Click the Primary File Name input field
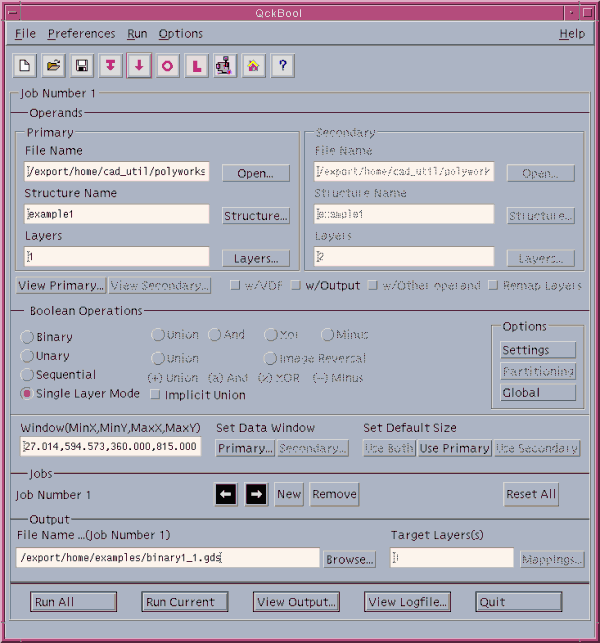This screenshot has height=643, width=600. point(117,171)
